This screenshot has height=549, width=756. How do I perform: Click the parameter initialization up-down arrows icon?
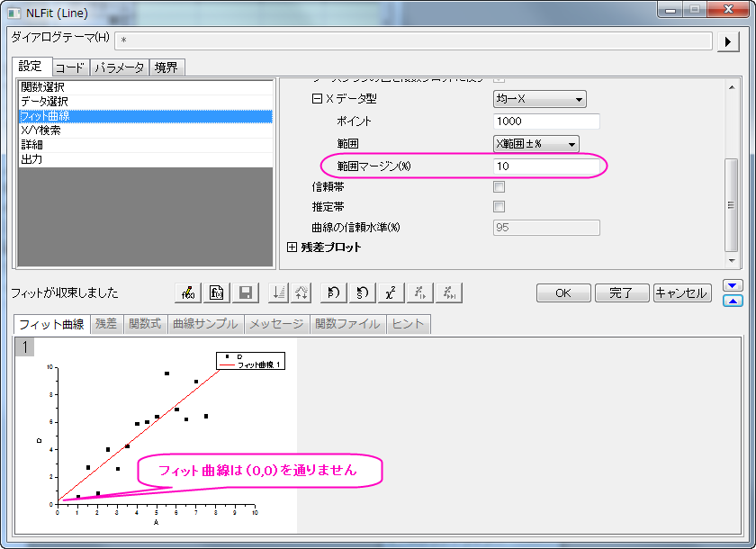point(301,292)
